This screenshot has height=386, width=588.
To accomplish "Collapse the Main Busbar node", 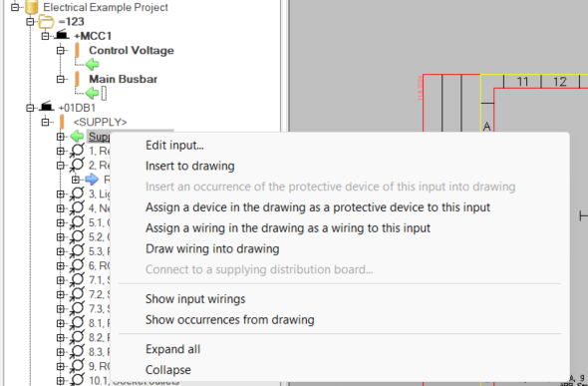I will (x=61, y=79).
